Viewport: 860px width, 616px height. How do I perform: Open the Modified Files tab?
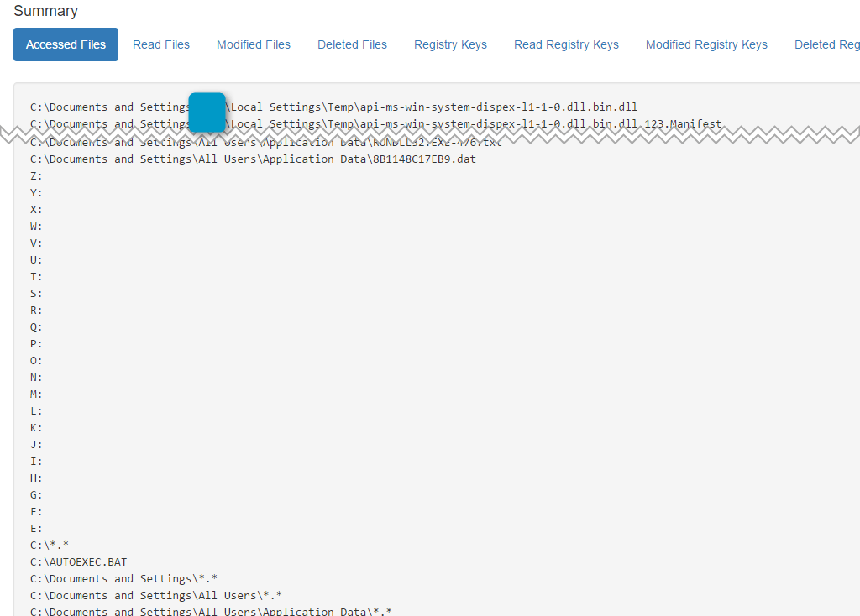[x=254, y=44]
